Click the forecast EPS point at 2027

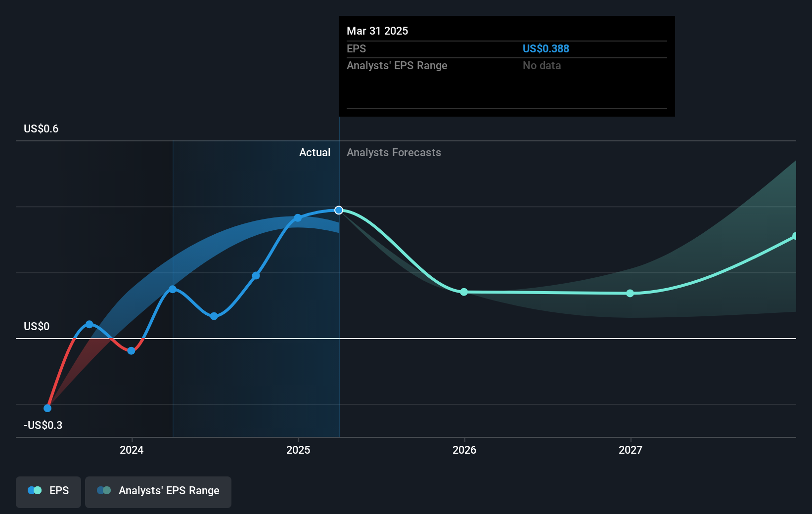click(630, 294)
